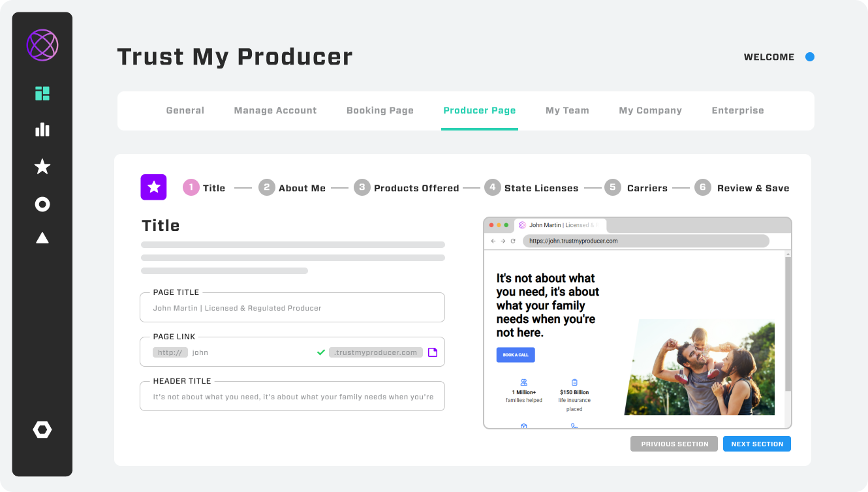Switch to the My Team tab
The height and width of the screenshot is (492, 868).
point(567,110)
